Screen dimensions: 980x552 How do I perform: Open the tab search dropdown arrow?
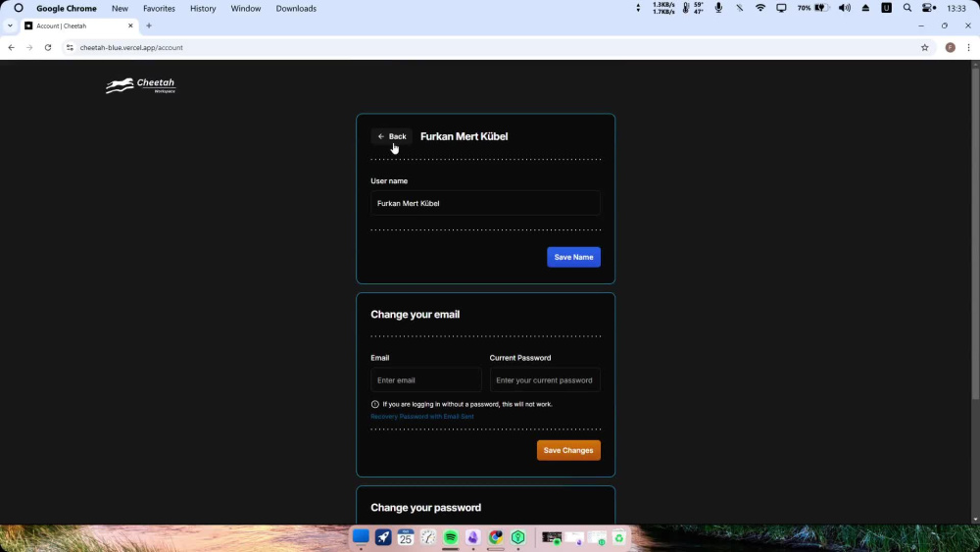[x=10, y=25]
